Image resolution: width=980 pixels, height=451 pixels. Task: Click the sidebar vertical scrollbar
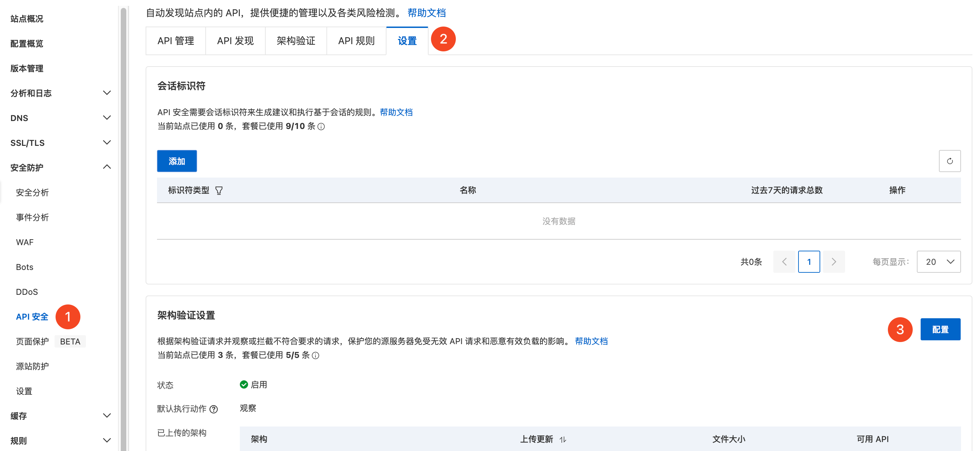[123, 228]
